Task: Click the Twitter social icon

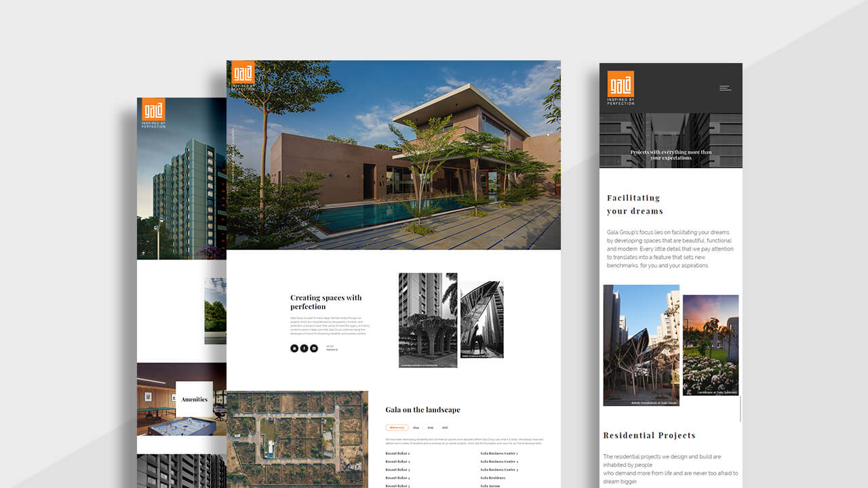Action: 294,348
